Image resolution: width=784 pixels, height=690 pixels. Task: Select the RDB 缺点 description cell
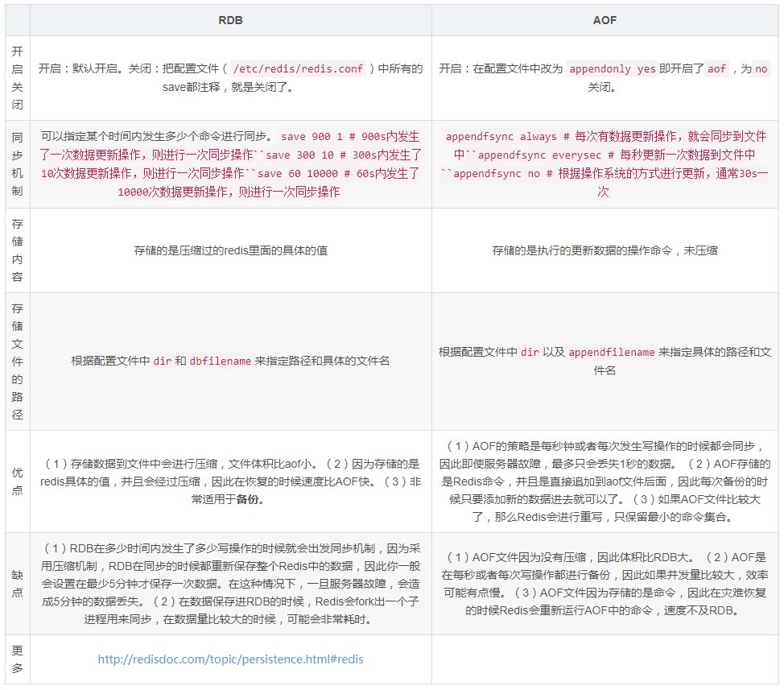[230, 585]
